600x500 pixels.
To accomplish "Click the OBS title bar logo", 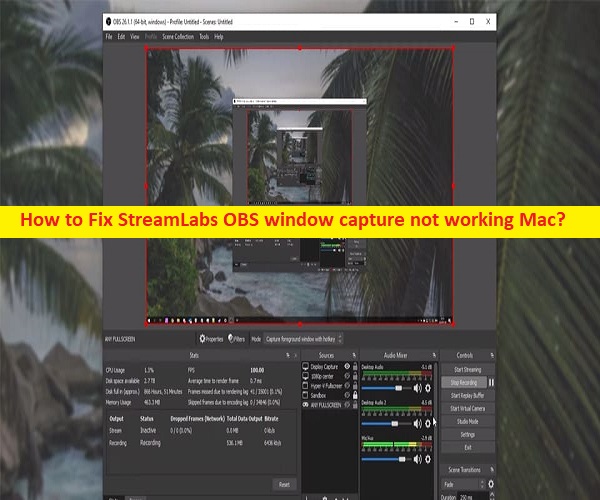I will tap(108, 21).
